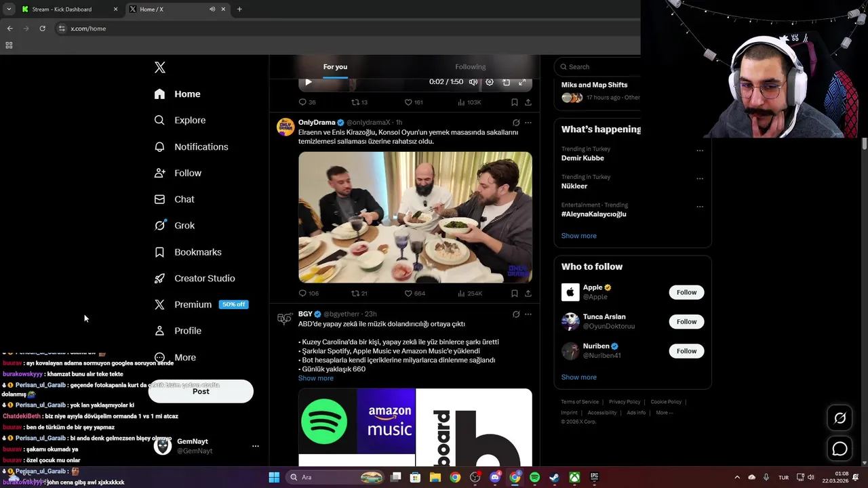Image resolution: width=868 pixels, height=488 pixels.
Task: Reload the page in Chrome
Action: point(42,28)
